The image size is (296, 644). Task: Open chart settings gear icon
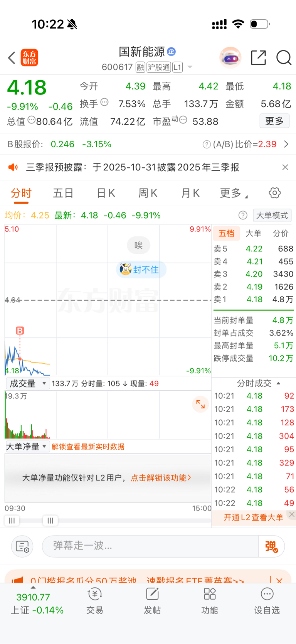(274, 193)
